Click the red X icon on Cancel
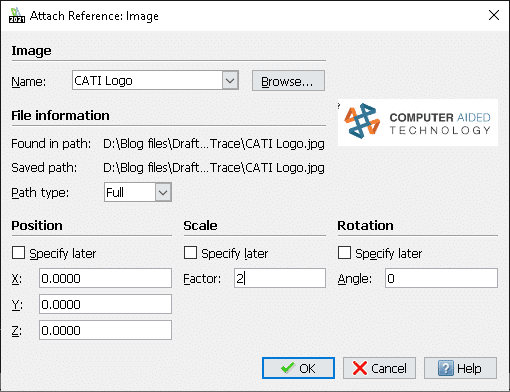Image resolution: width=510 pixels, height=392 pixels. 360,368
